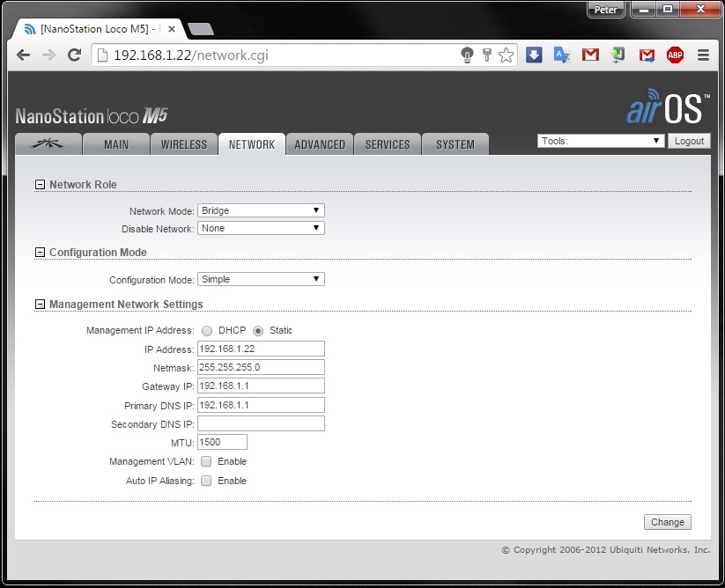Viewport: 725px width, 588px height.
Task: Go back with the browser back arrow
Action: (23, 55)
